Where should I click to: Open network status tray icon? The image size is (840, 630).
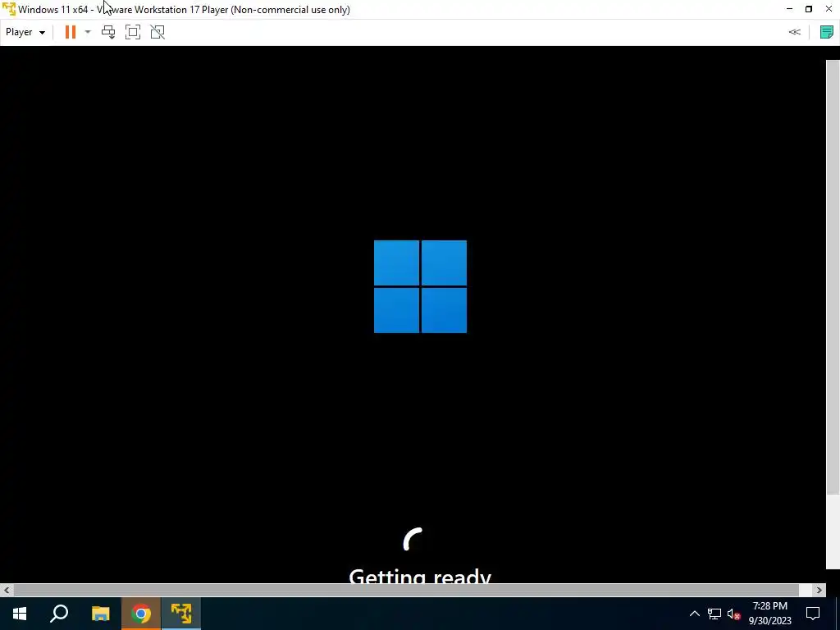pyautogui.click(x=714, y=614)
